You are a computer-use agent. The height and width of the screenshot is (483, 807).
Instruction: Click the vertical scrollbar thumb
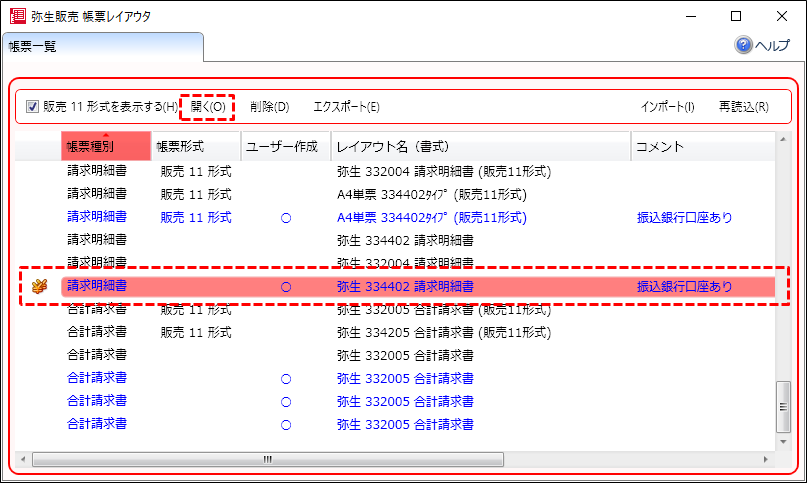pyautogui.click(x=783, y=407)
